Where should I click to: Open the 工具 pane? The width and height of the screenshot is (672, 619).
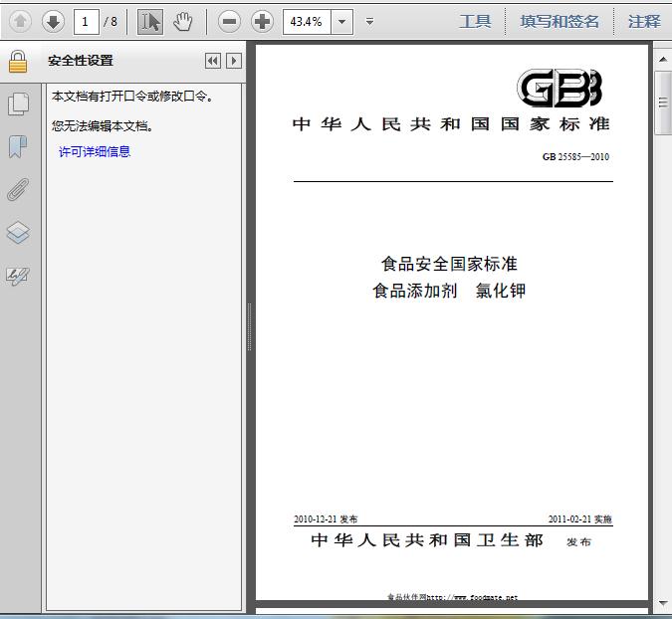(x=475, y=21)
